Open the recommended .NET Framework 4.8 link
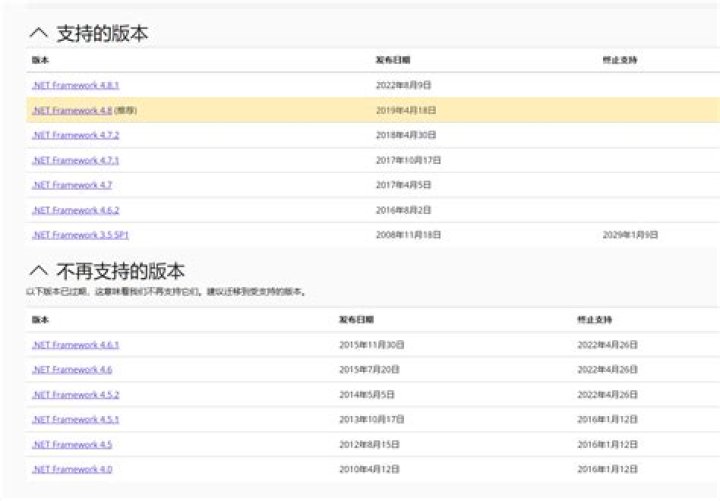The height and width of the screenshot is (501, 720). click(x=71, y=110)
